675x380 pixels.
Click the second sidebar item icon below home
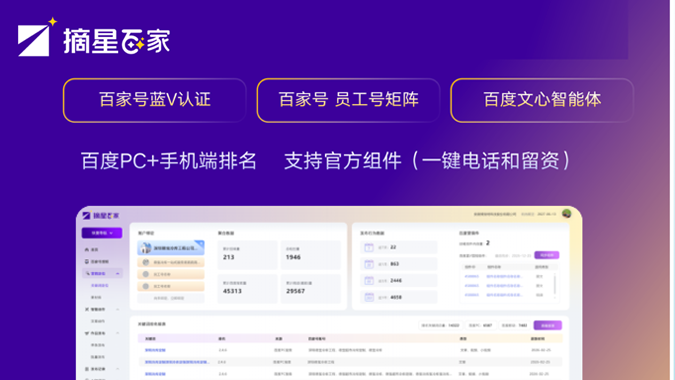[x=87, y=261]
